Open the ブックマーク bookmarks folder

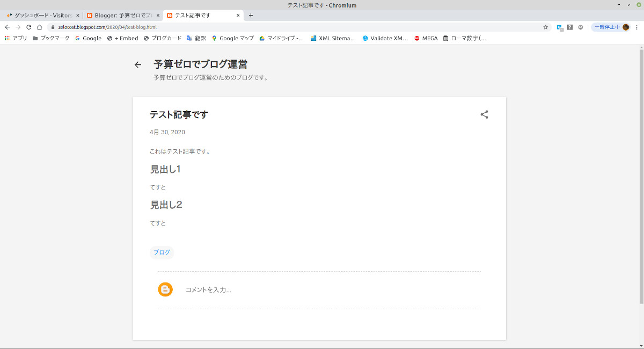tap(51, 38)
